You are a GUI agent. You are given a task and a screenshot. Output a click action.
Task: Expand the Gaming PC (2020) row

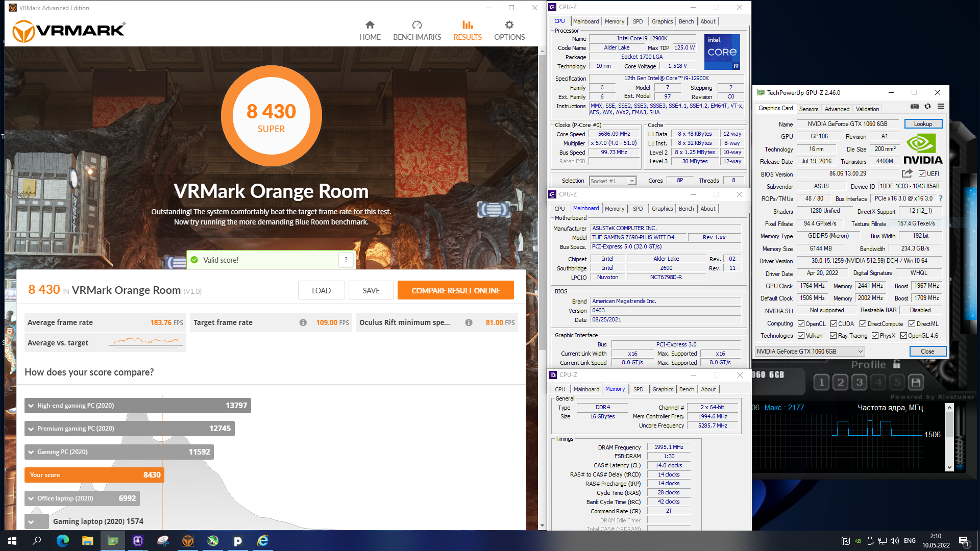coord(119,452)
